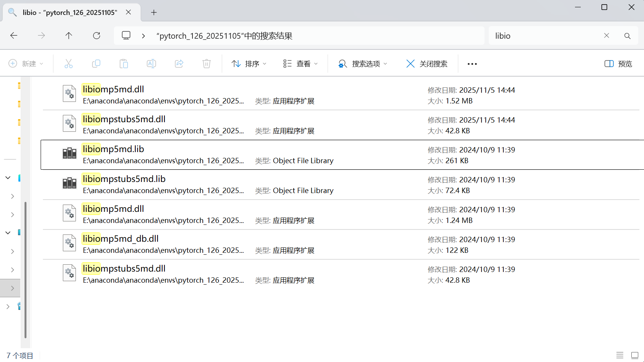Viewport: 644px width, 362px height.
Task: Refresh the search results
Action: click(x=97, y=36)
